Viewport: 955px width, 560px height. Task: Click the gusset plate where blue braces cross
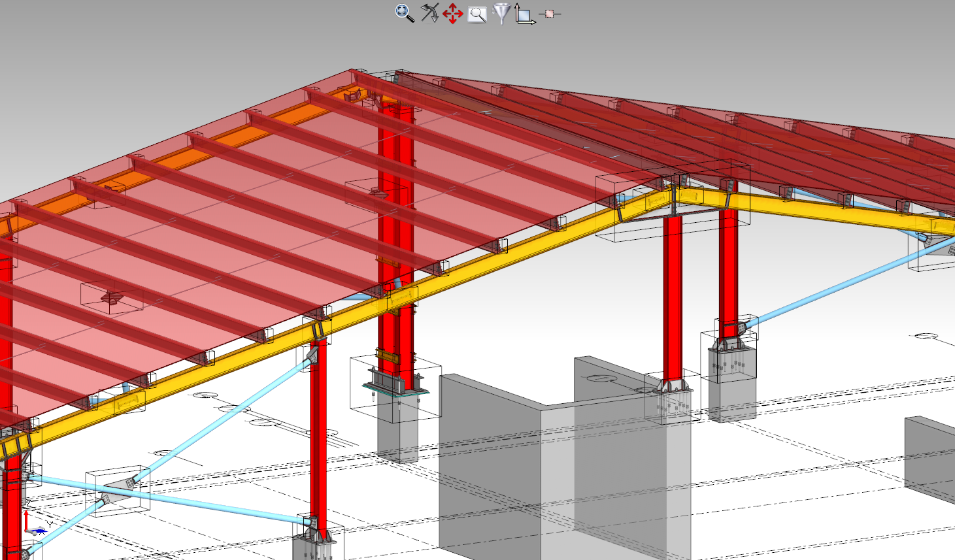(x=119, y=489)
